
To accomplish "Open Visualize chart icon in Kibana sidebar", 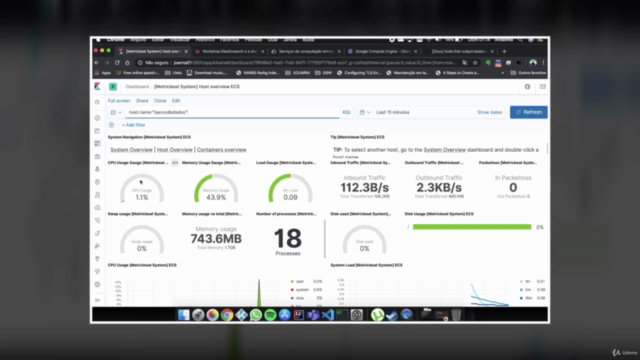I will [x=97, y=131].
